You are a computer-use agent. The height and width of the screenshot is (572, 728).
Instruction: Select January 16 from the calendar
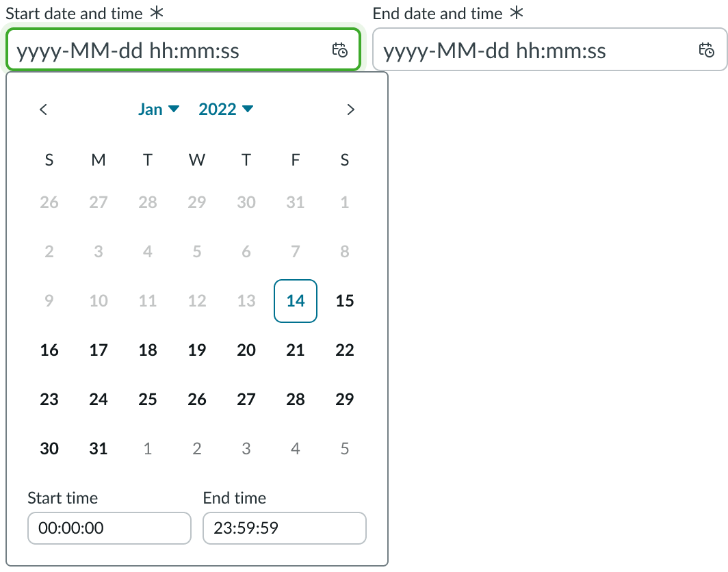(49, 350)
